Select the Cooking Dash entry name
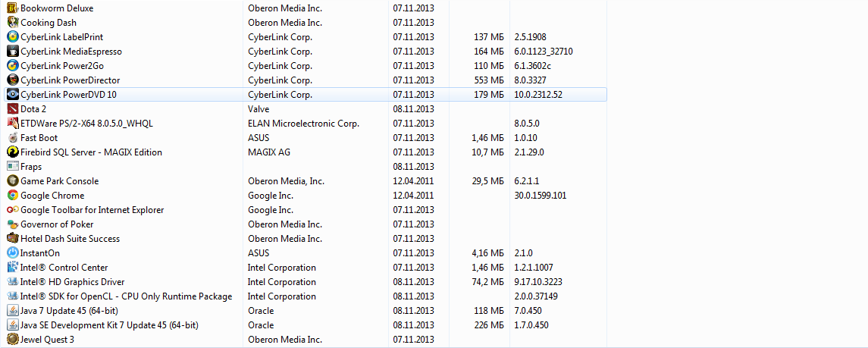868x348 pixels. [49, 23]
